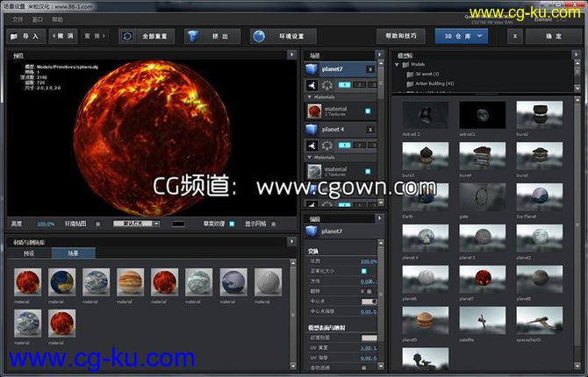Open the model browser panel options arrow
The height and width of the screenshot is (377, 588).
(x=576, y=54)
